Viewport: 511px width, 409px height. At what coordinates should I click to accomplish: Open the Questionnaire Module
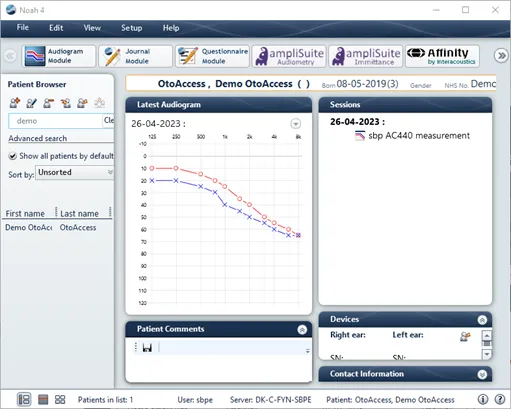212,56
